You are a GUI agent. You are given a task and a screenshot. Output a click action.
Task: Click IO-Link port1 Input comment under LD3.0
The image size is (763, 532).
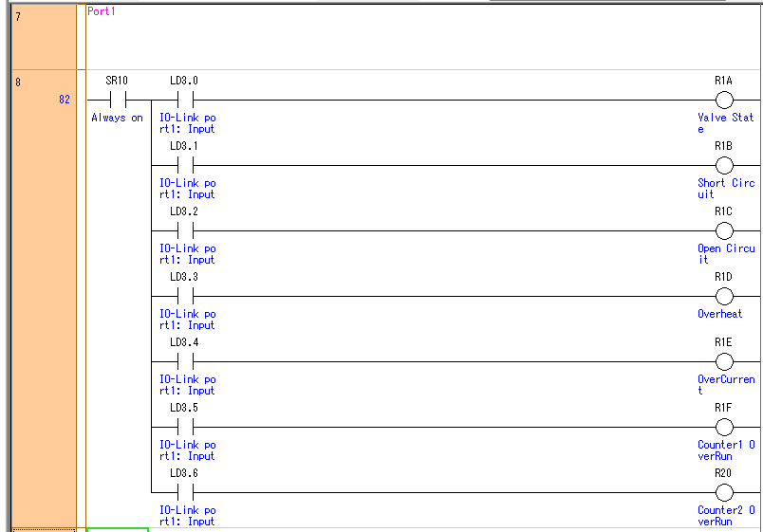click(x=187, y=123)
